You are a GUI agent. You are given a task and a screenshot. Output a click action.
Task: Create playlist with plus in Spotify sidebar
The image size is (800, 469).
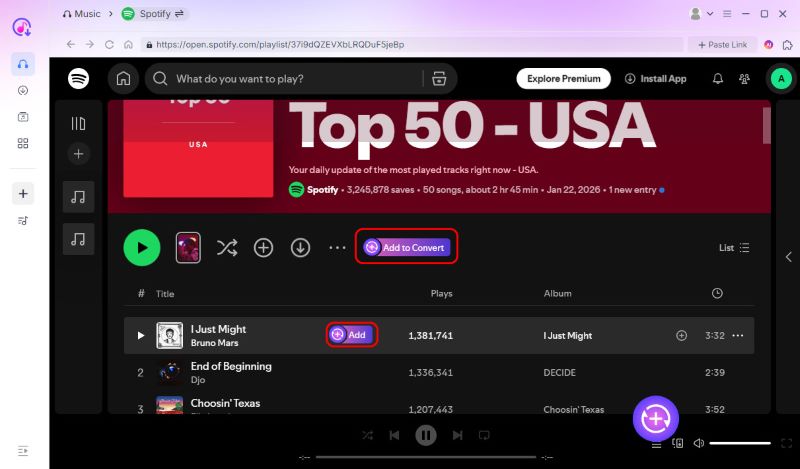(78, 154)
